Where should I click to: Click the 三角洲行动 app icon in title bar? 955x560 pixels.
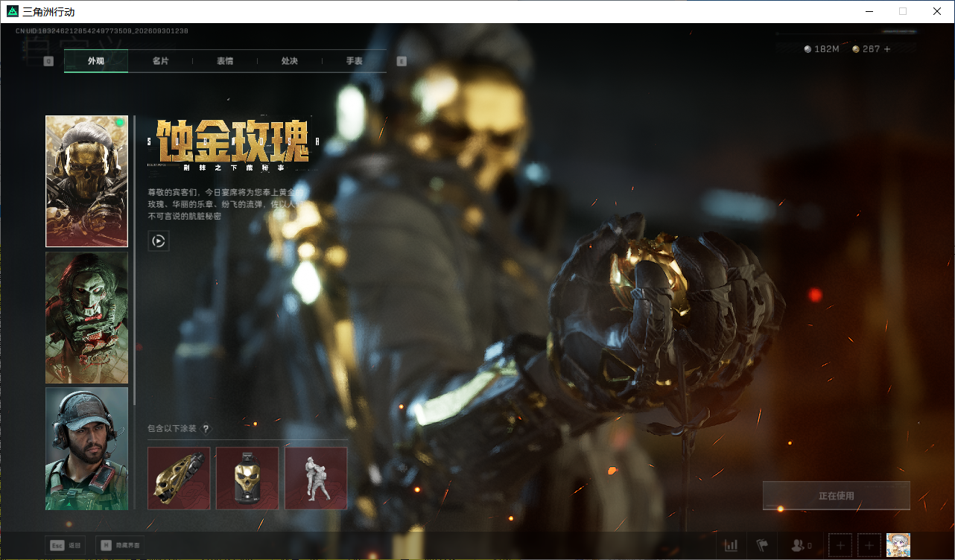pos(13,11)
